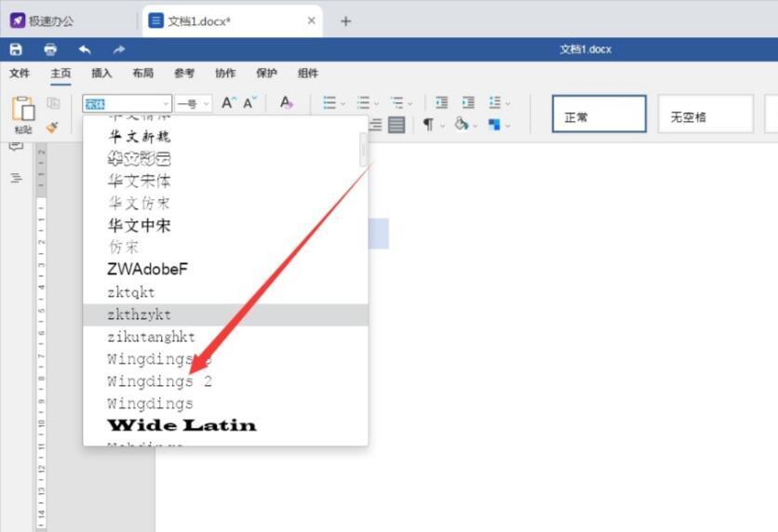The image size is (778, 532).
Task: Click the paste clipboard icon
Action: click(22, 109)
